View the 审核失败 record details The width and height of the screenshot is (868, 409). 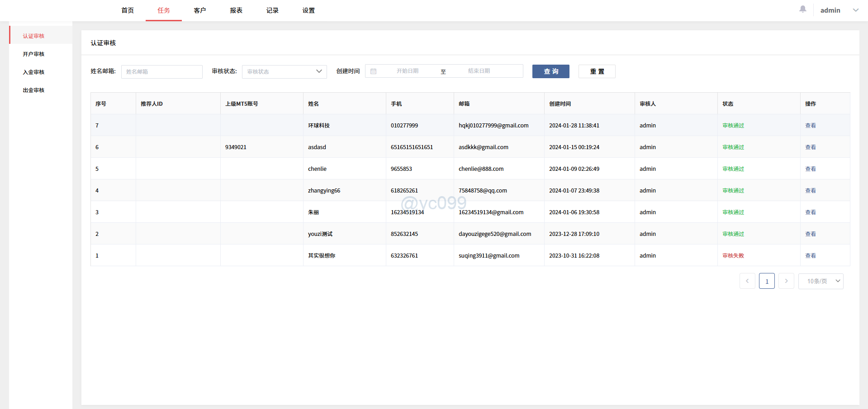[811, 255]
